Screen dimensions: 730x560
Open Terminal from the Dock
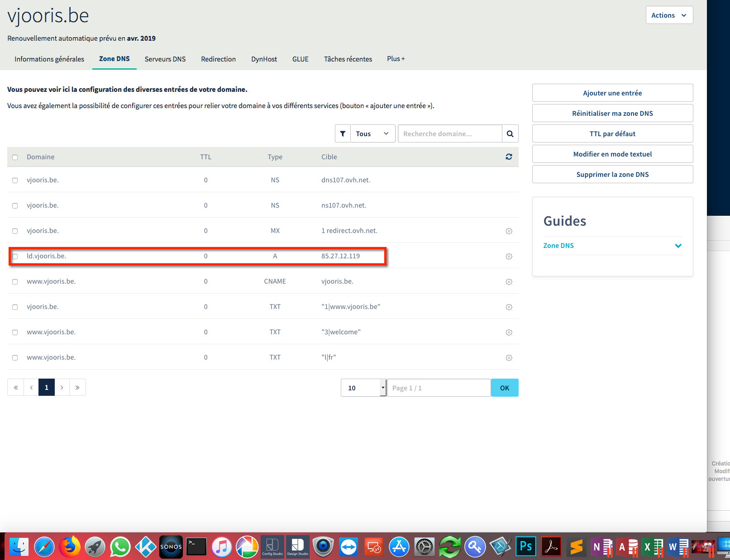click(196, 547)
